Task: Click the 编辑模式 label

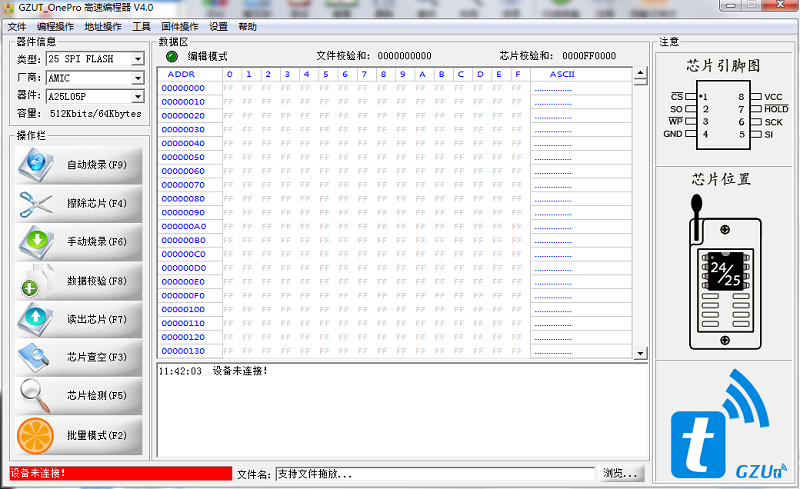Action: pos(208,56)
